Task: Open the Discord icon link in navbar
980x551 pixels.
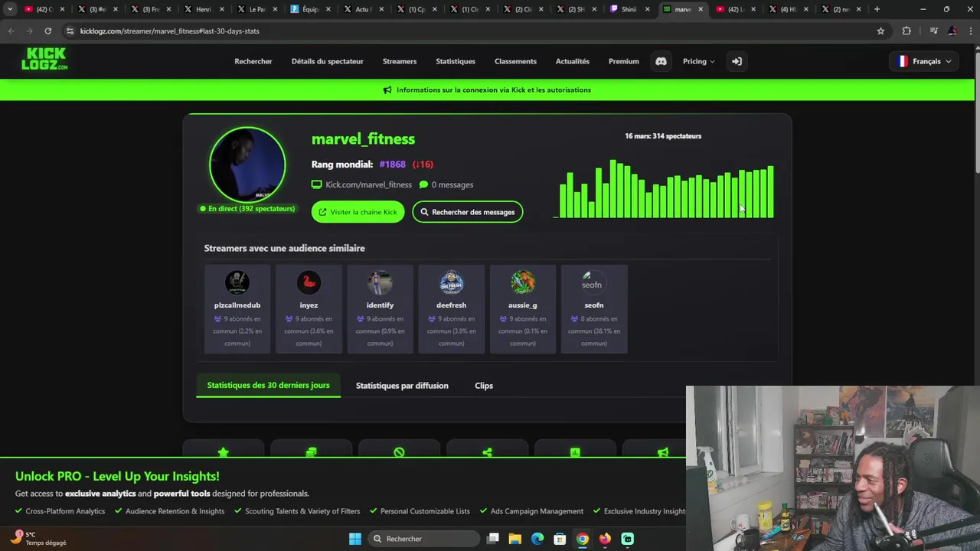Action: click(661, 61)
